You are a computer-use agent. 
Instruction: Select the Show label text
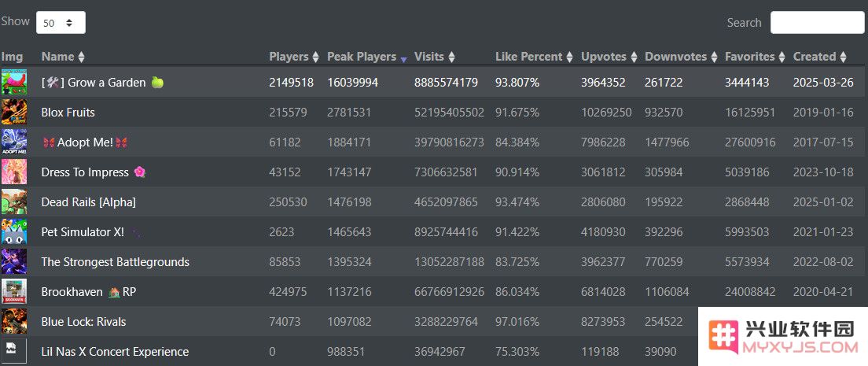[x=16, y=21]
